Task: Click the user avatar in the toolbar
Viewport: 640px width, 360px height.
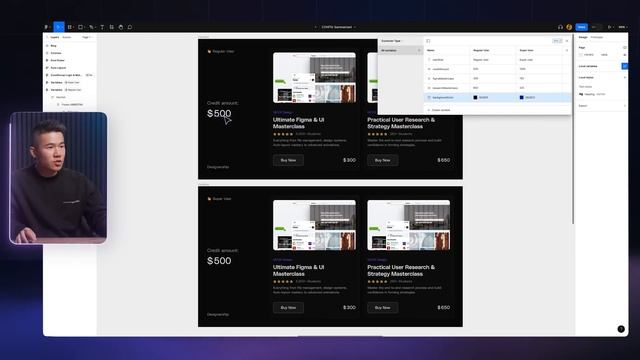Action: click(569, 27)
